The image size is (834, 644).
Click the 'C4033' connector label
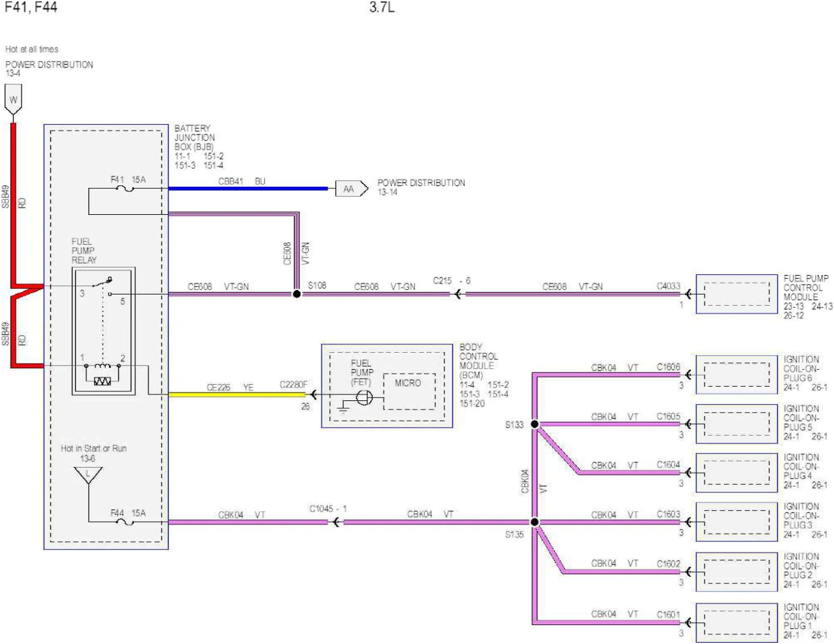pos(669,285)
